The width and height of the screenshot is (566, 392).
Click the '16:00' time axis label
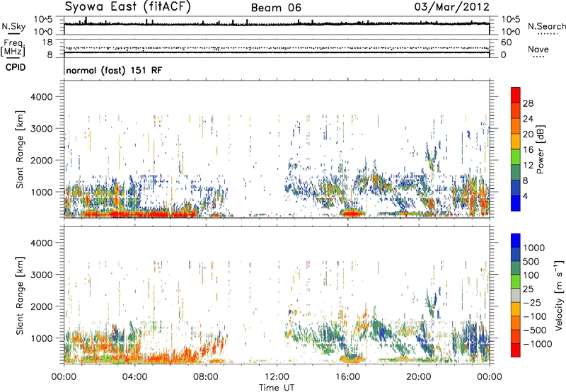pyautogui.click(x=348, y=377)
